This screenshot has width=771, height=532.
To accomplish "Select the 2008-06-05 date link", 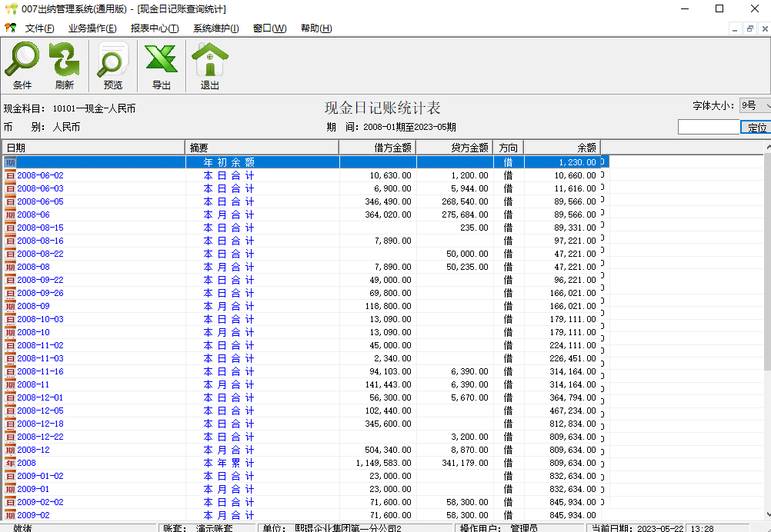I will pos(40,201).
